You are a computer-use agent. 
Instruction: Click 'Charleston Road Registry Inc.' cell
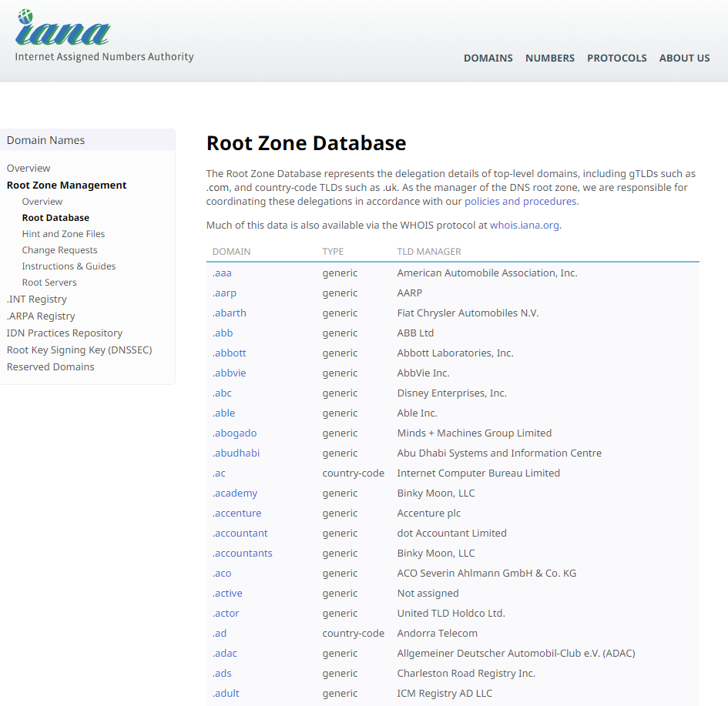point(466,673)
